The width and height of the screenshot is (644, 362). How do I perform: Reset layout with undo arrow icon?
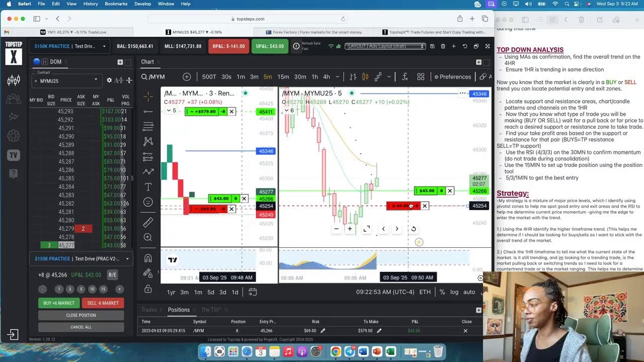point(465,46)
